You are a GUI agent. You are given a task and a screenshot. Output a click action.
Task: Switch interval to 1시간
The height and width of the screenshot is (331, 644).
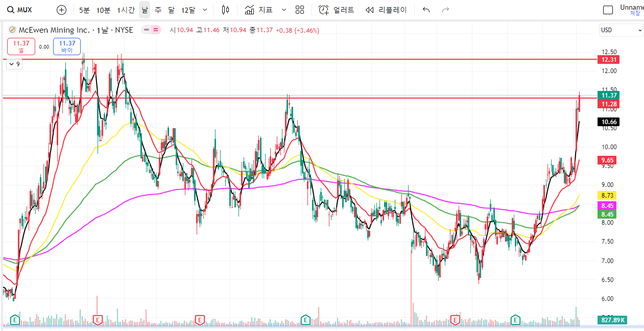click(x=126, y=10)
